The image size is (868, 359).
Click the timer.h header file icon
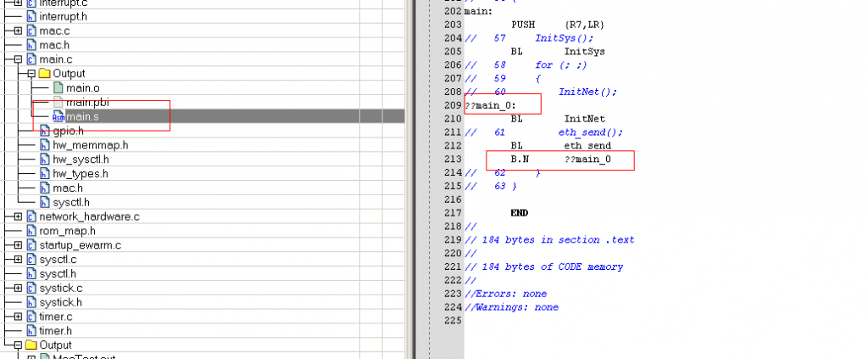pyautogui.click(x=31, y=331)
